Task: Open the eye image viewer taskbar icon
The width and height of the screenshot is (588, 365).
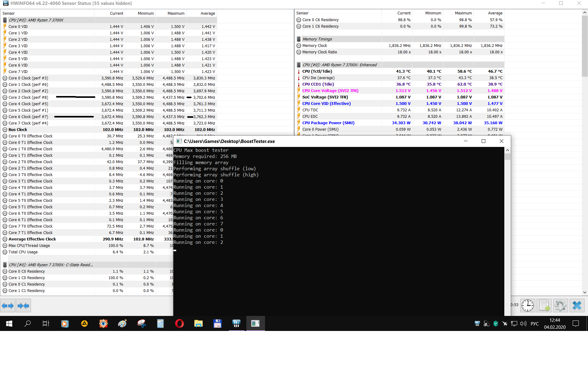Action: [103, 324]
